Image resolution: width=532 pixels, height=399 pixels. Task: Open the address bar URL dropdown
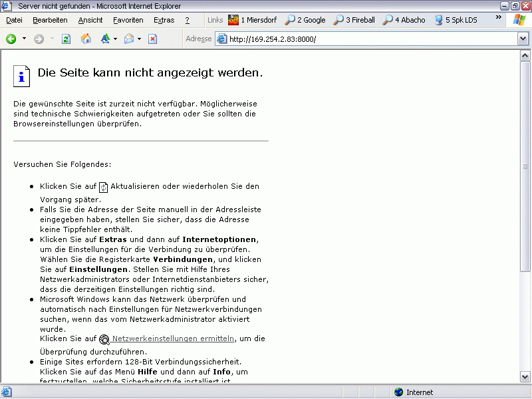click(x=523, y=39)
